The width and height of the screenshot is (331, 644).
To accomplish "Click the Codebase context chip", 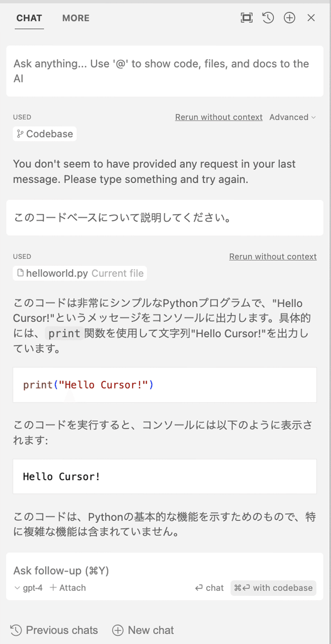I will click(44, 133).
